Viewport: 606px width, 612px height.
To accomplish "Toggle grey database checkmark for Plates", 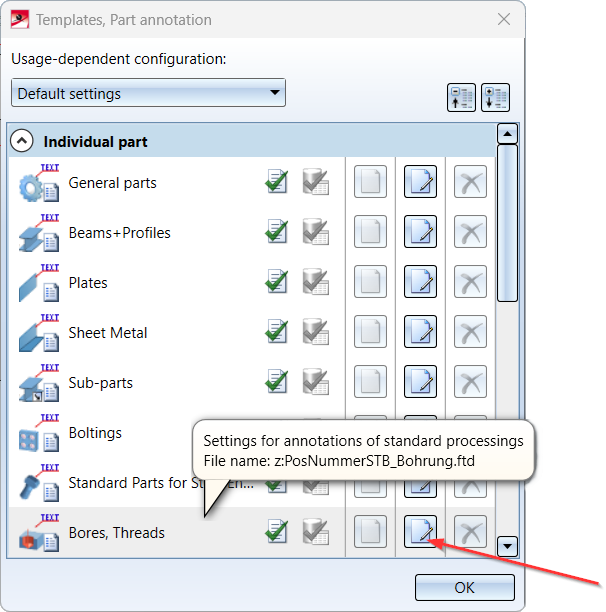I will tap(316, 281).
